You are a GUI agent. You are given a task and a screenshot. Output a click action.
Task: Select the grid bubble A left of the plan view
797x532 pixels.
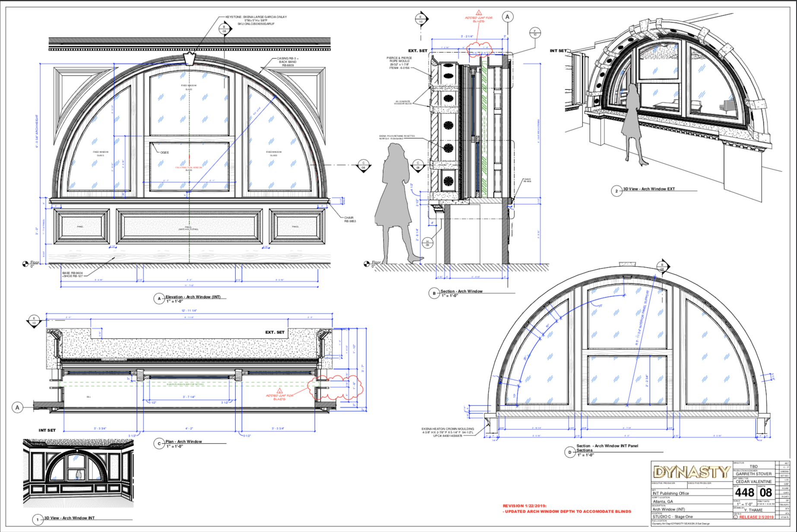point(17,407)
